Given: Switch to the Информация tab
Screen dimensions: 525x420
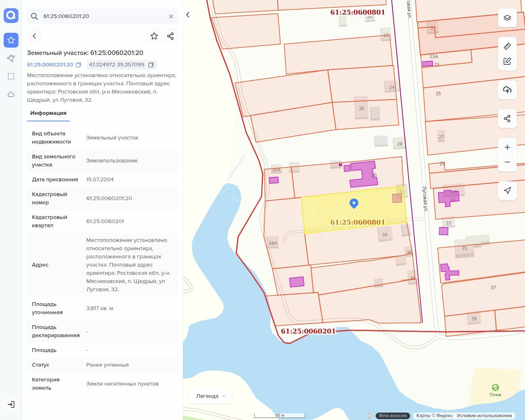Looking at the screenshot, I should [x=48, y=113].
